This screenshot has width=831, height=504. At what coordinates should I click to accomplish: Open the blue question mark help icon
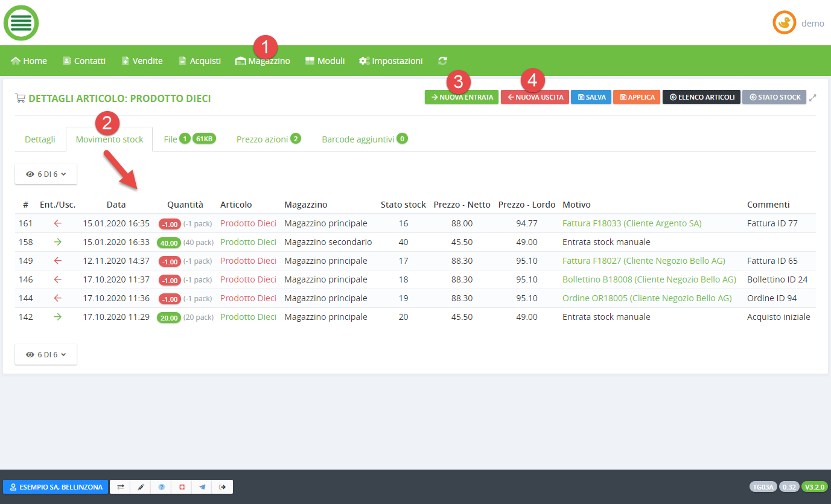(161, 487)
